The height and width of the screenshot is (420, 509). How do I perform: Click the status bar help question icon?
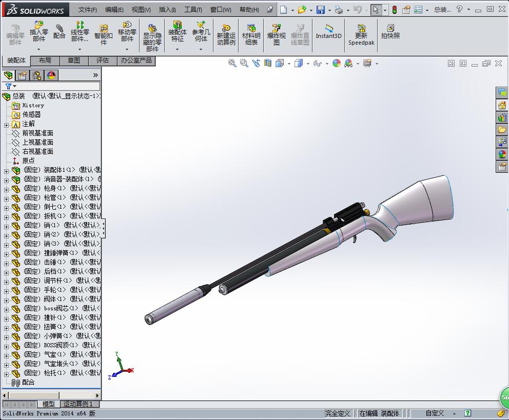coord(467,413)
